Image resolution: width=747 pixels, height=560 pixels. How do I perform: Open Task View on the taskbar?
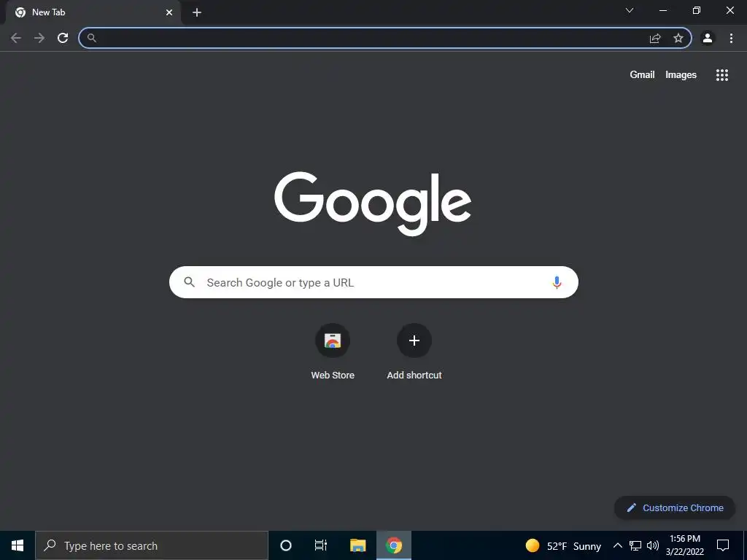coord(321,545)
